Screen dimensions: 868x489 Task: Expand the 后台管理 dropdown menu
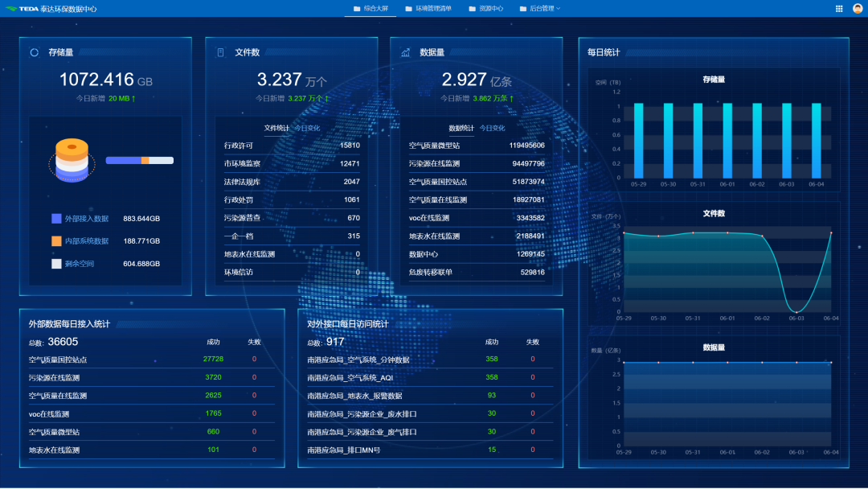[538, 9]
